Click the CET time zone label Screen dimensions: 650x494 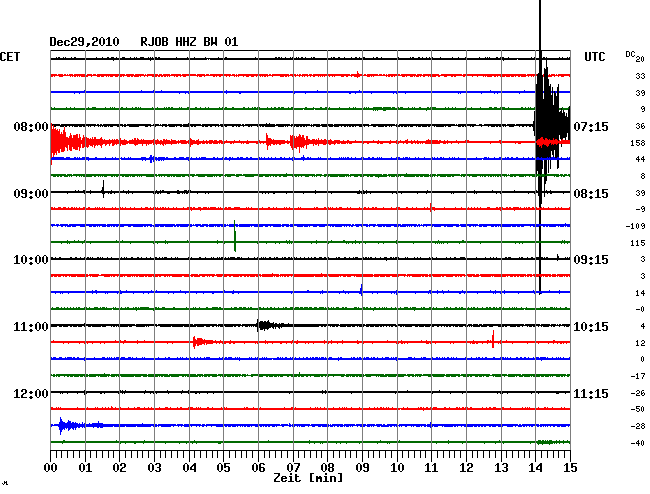tap(10, 57)
